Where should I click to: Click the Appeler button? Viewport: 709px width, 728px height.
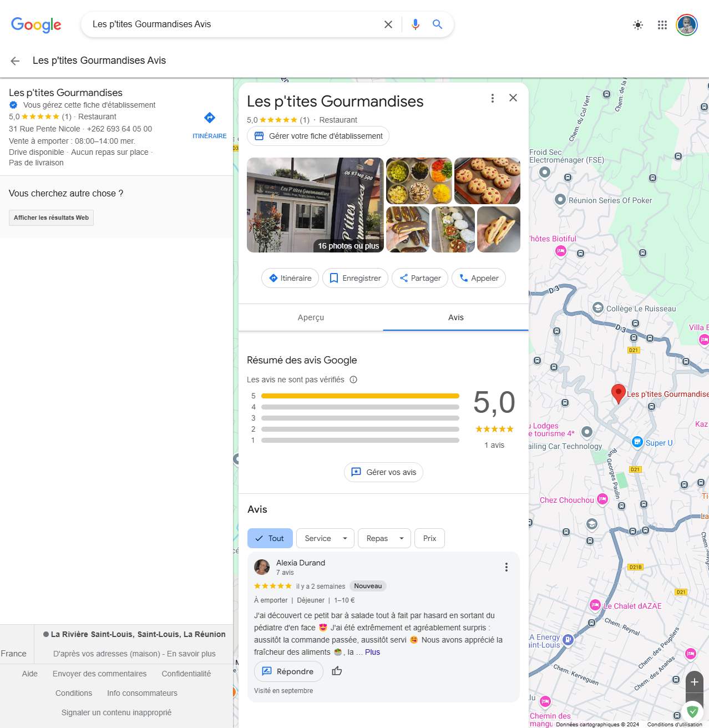[479, 278]
